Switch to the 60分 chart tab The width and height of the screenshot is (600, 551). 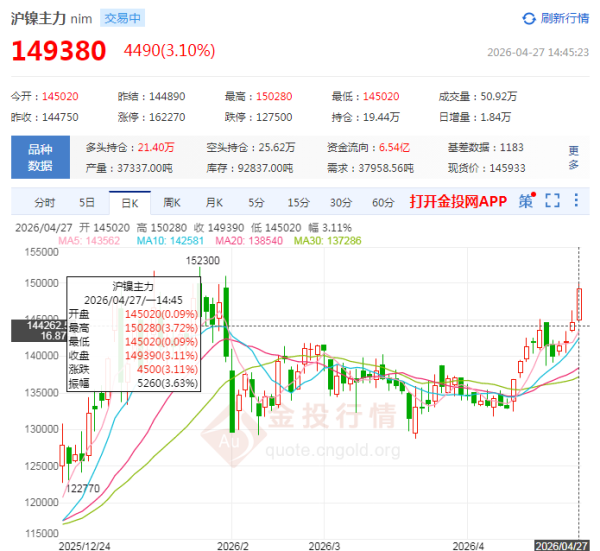(383, 202)
